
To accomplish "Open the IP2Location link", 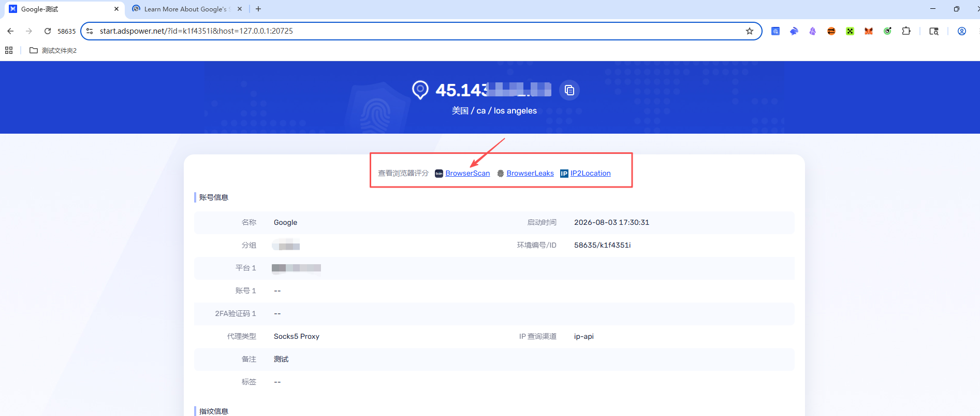I will click(590, 173).
